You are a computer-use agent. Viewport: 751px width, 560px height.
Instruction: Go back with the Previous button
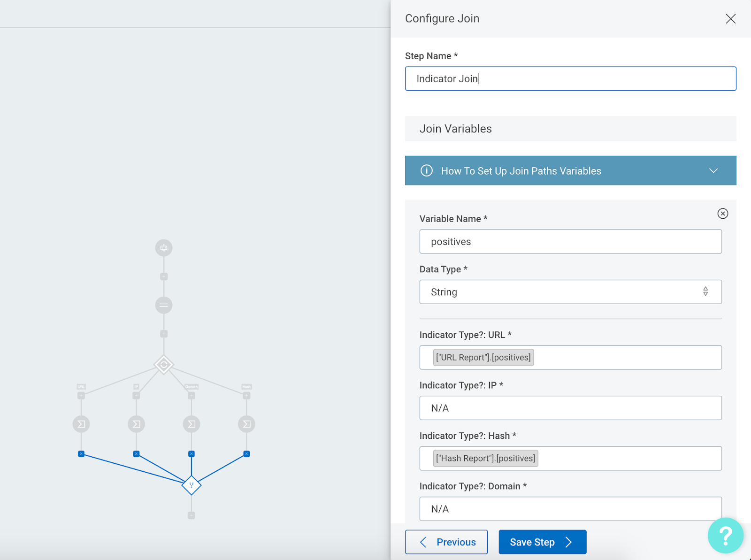click(x=446, y=542)
